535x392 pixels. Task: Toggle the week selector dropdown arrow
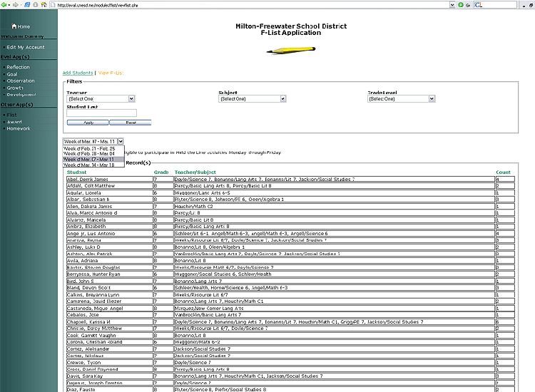121,141
